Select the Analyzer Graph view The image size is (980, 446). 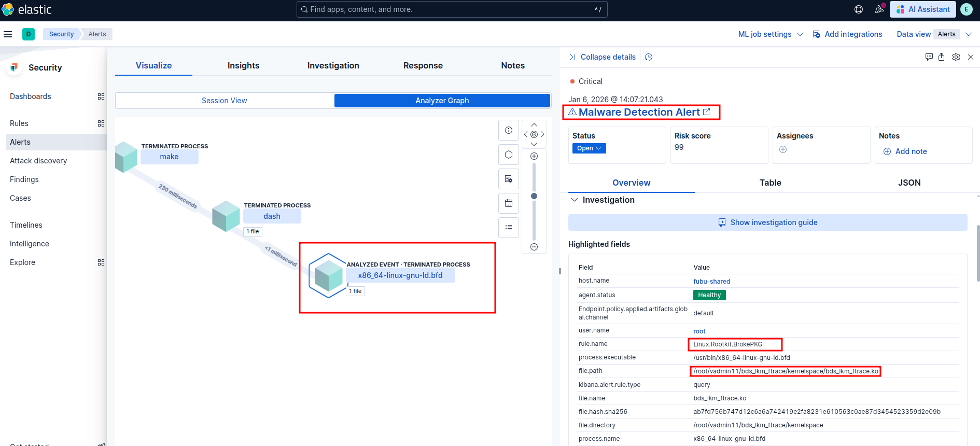[442, 101]
